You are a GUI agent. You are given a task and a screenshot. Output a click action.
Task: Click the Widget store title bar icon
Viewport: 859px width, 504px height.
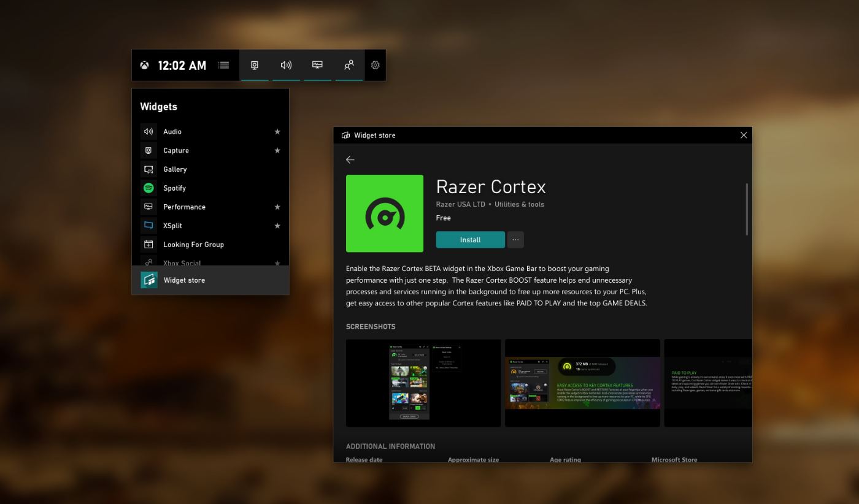345,136
